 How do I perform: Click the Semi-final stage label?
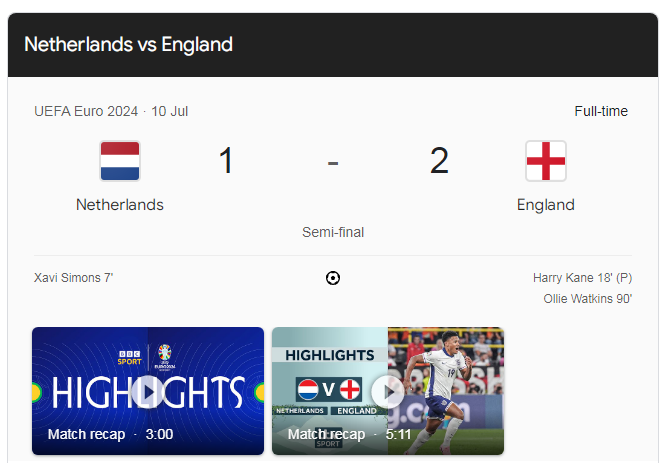[x=333, y=232]
